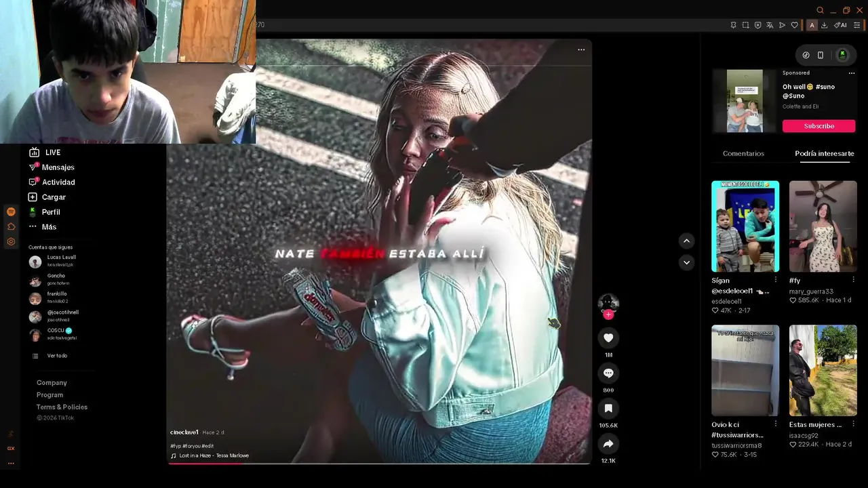The height and width of the screenshot is (488, 868).
Task: Click the highlighted A toolbar icon
Action: click(x=812, y=25)
